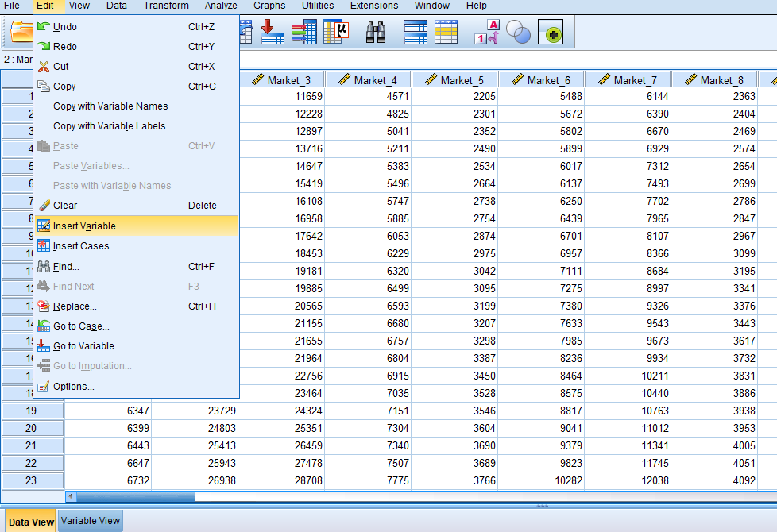Image resolution: width=777 pixels, height=532 pixels.
Task: Click the horizontal scrollbar thumb
Action: click(135, 497)
